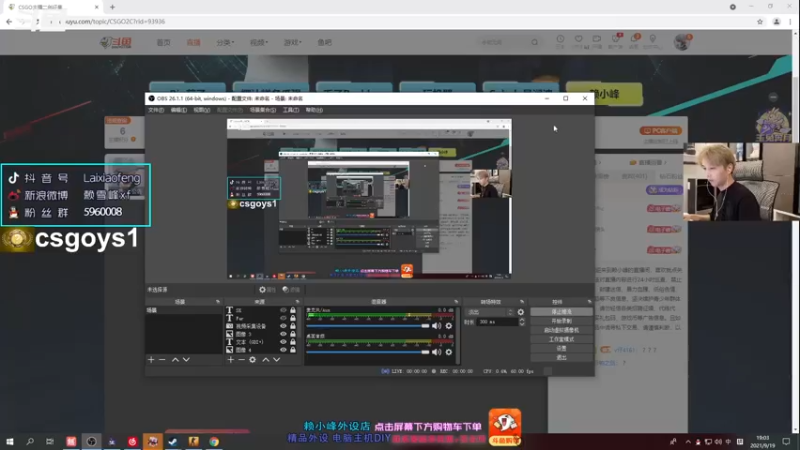Adjust the desktop audio volume slider
The height and width of the screenshot is (450, 800).
[x=367, y=352]
